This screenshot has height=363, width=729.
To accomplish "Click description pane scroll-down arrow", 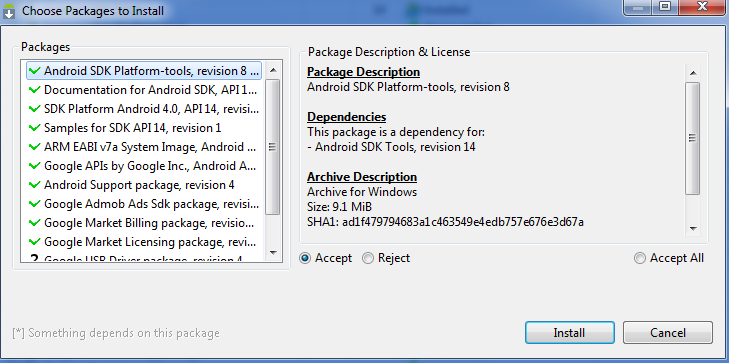I will [x=692, y=228].
